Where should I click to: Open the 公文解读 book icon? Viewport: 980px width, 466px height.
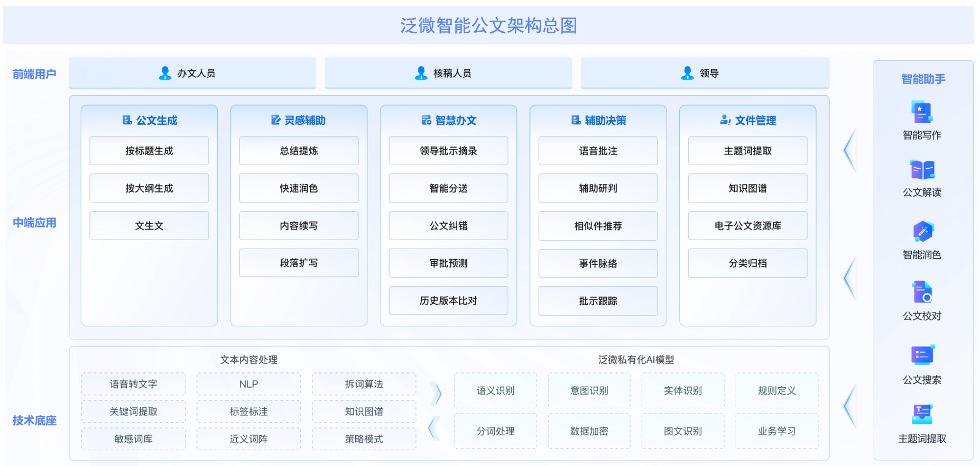coord(922,170)
